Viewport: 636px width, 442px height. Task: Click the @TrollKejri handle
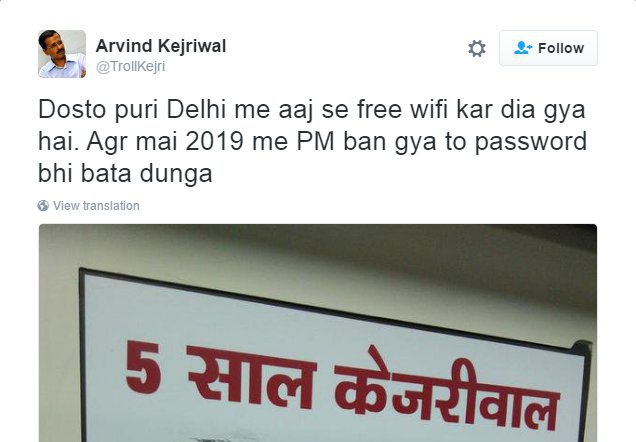pyautogui.click(x=130, y=67)
